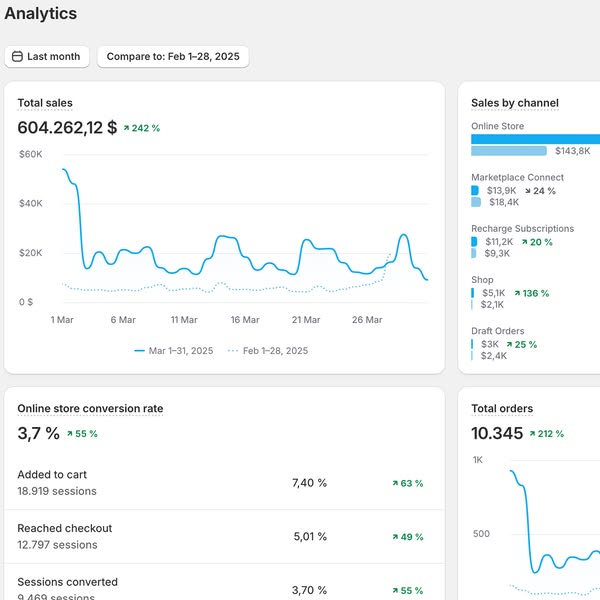Click the light blue $143,8K comparison bar
Image resolution: width=600 pixels, height=600 pixels.
click(509, 151)
